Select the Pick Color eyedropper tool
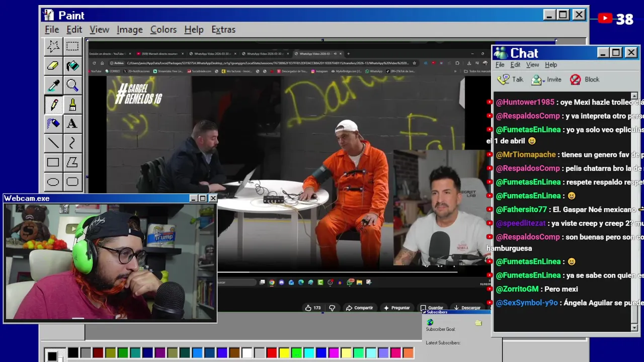 click(x=53, y=85)
